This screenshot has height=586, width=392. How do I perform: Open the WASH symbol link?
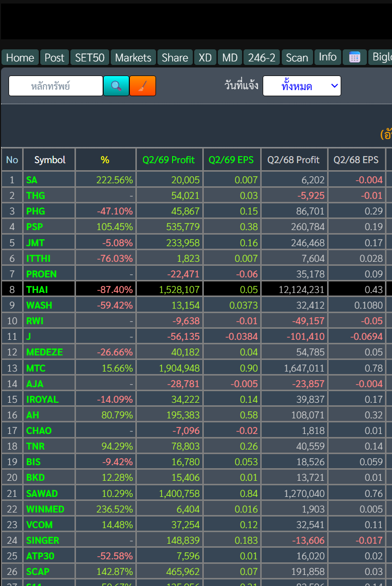(x=39, y=305)
